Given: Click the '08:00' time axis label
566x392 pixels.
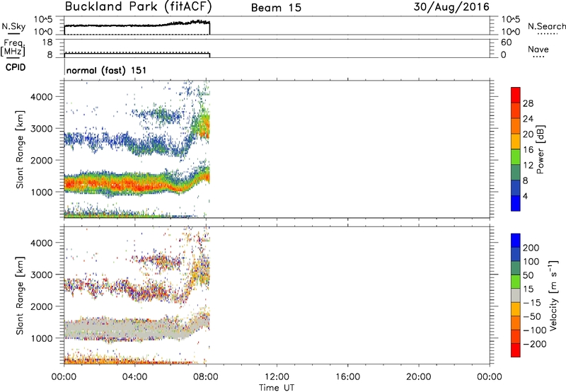Looking at the screenshot, I should (206, 377).
